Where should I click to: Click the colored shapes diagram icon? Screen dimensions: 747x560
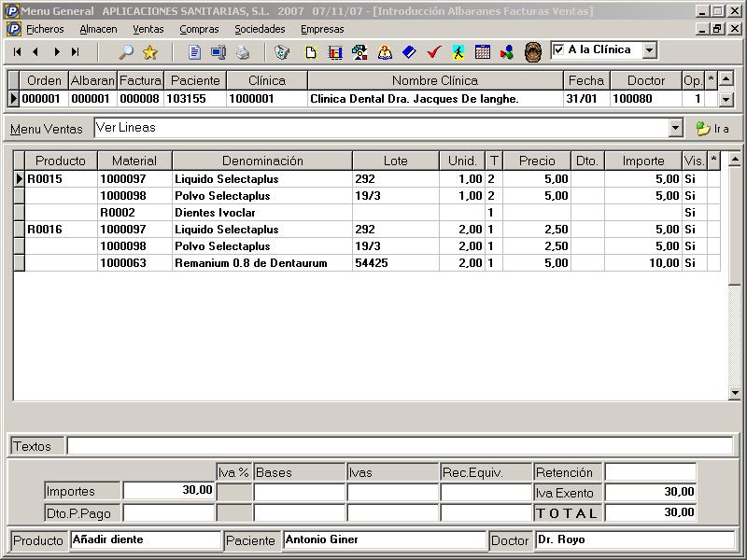point(359,52)
